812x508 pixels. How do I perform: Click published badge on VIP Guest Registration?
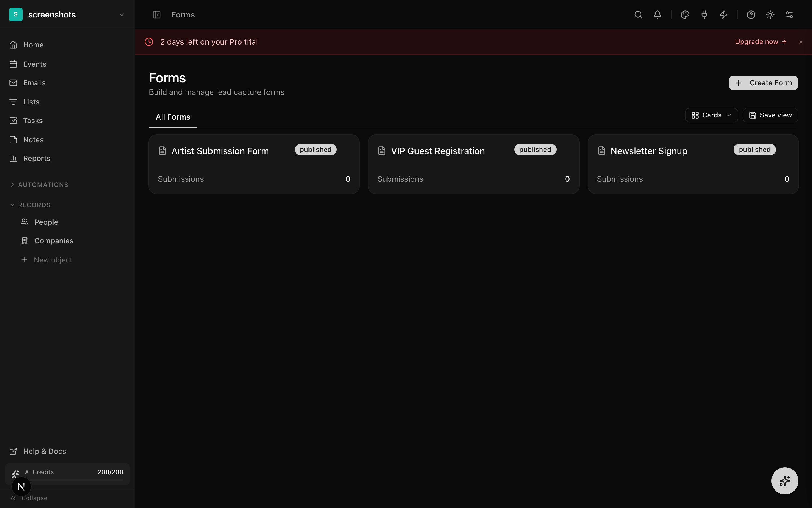pyautogui.click(x=535, y=150)
